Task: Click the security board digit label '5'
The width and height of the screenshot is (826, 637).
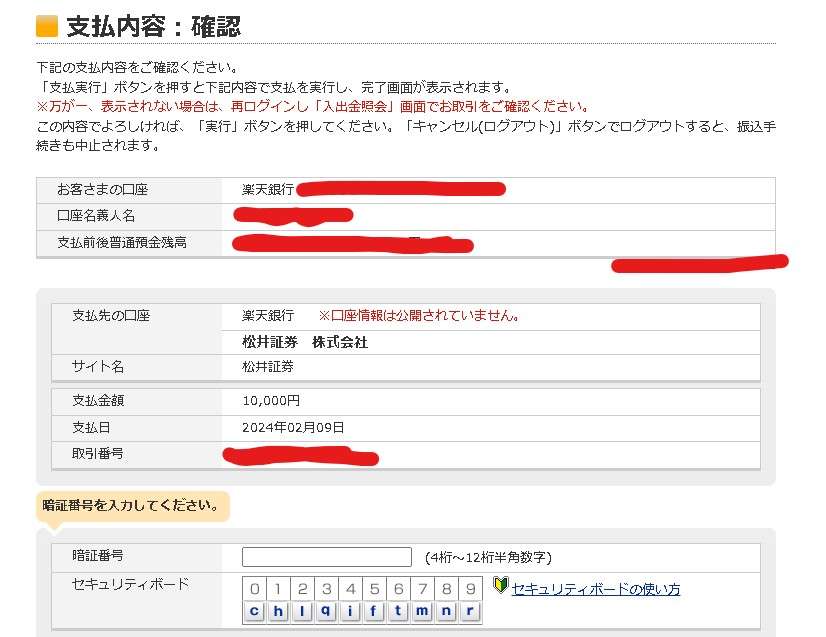Action: [374, 589]
